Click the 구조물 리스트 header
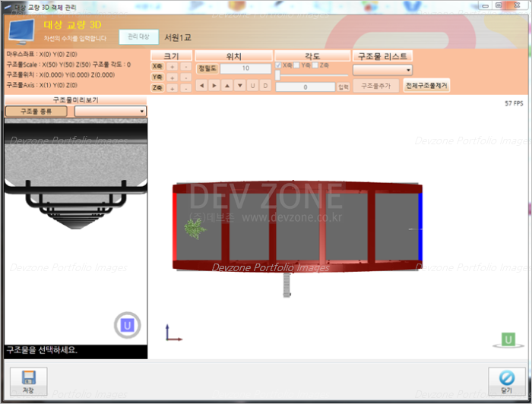 point(383,56)
